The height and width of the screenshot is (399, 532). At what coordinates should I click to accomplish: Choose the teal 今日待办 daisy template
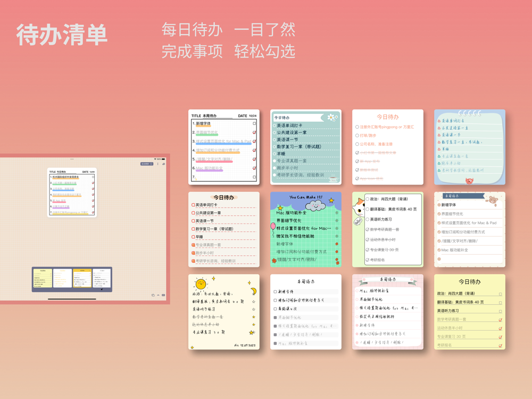(x=306, y=147)
